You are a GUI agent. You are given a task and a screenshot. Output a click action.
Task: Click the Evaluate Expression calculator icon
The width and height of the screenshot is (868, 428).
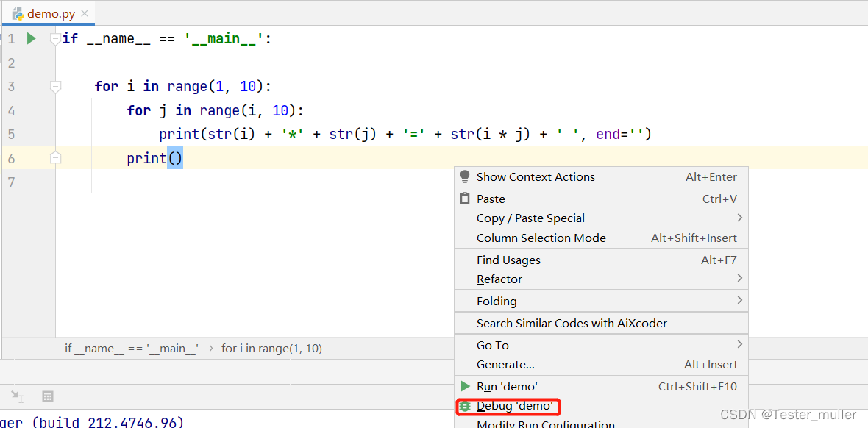pyautogui.click(x=48, y=396)
